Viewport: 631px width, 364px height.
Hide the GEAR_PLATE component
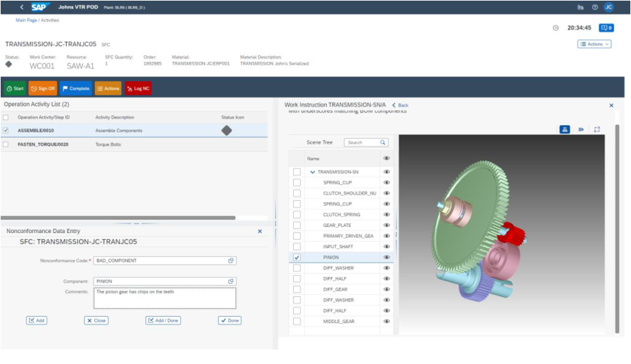387,225
